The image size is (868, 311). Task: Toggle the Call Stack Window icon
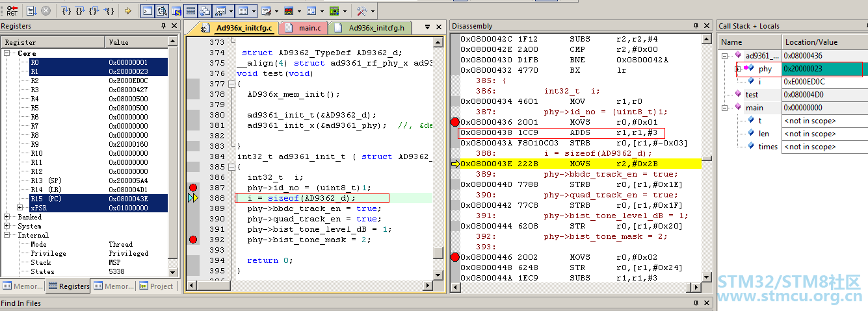pyautogui.click(x=205, y=11)
